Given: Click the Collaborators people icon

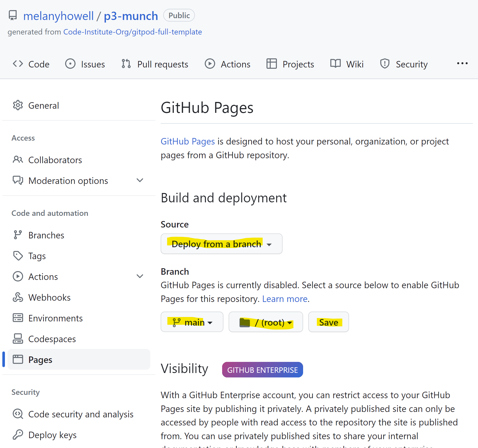Looking at the screenshot, I should tap(18, 160).
